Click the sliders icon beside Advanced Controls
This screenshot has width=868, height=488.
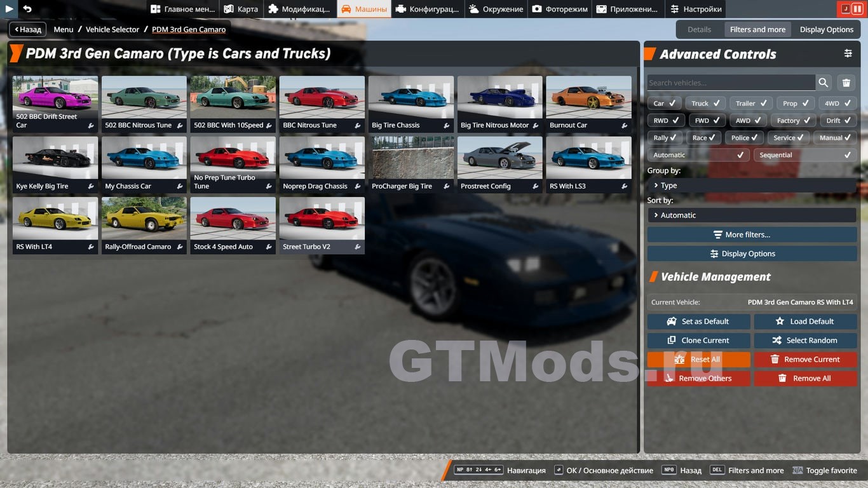point(848,54)
